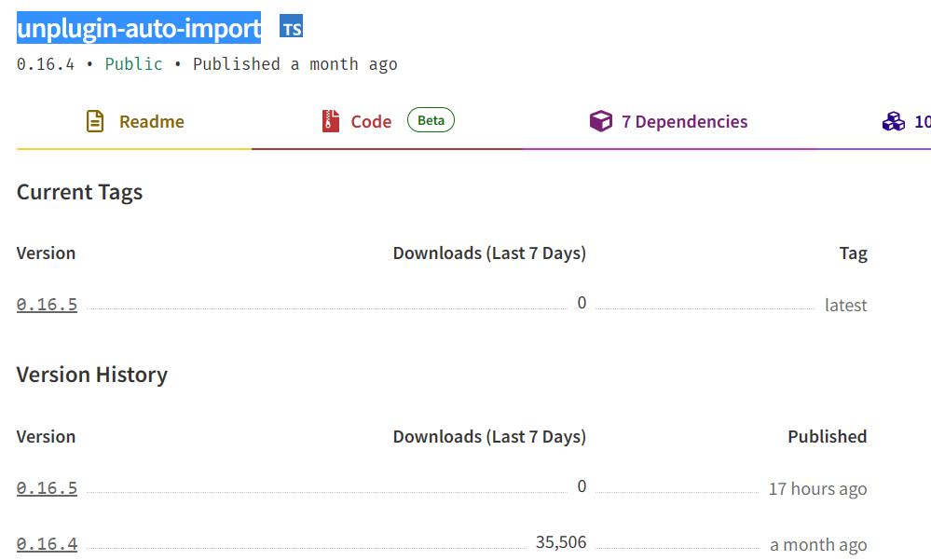Click the Beta badge next to Code
This screenshot has width=931, height=560.
click(431, 120)
